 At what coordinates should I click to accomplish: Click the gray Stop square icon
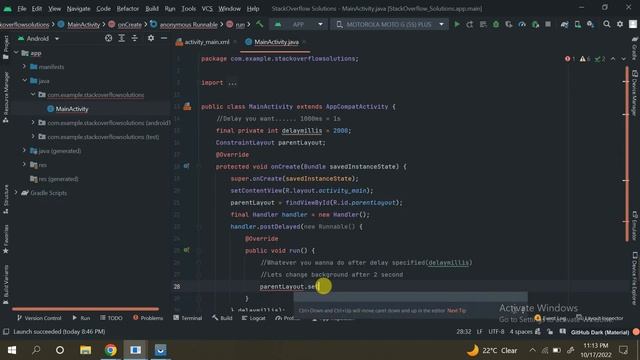point(548,24)
